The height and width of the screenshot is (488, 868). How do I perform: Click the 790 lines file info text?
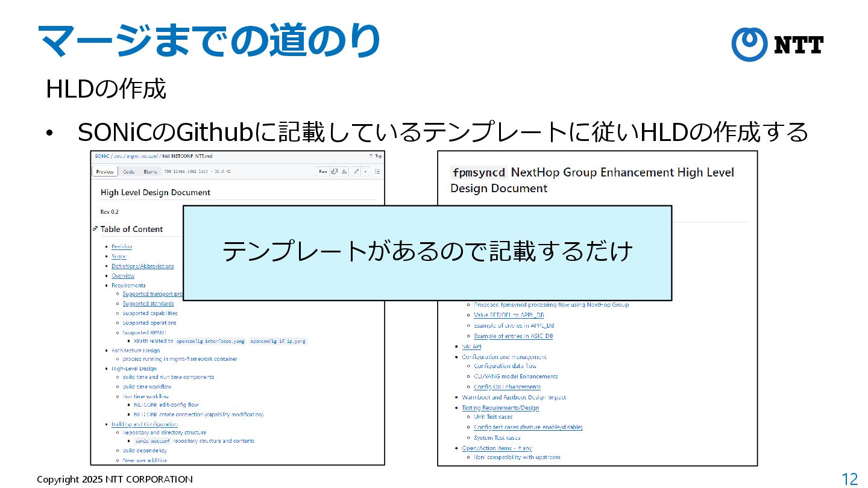tap(197, 172)
